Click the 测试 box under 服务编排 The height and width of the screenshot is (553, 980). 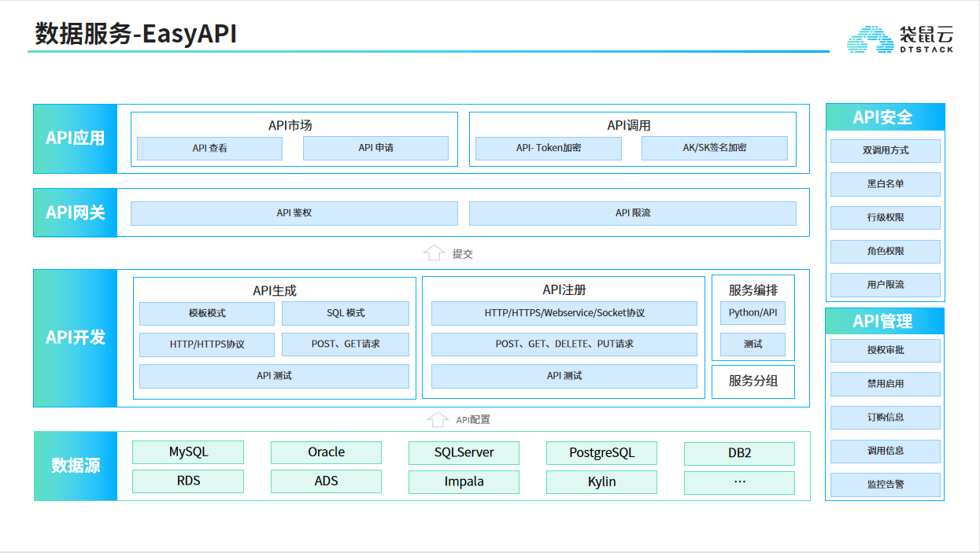click(x=753, y=345)
